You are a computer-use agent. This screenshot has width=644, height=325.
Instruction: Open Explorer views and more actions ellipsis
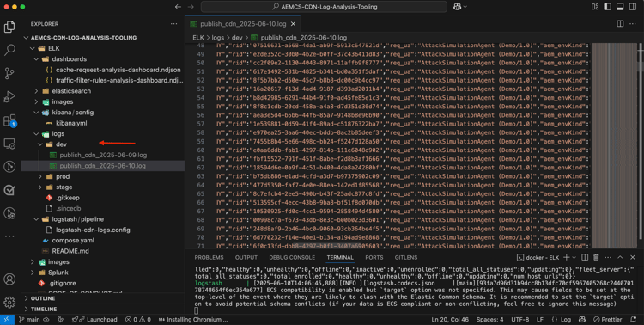pyautogui.click(x=174, y=24)
